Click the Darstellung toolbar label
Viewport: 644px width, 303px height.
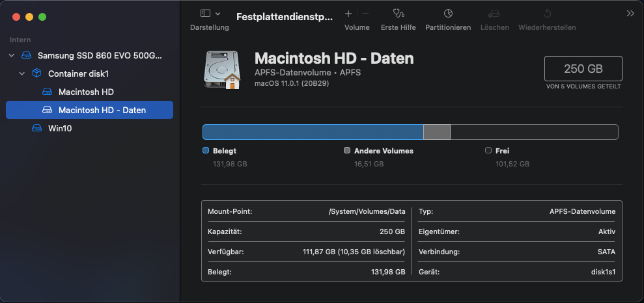point(210,27)
